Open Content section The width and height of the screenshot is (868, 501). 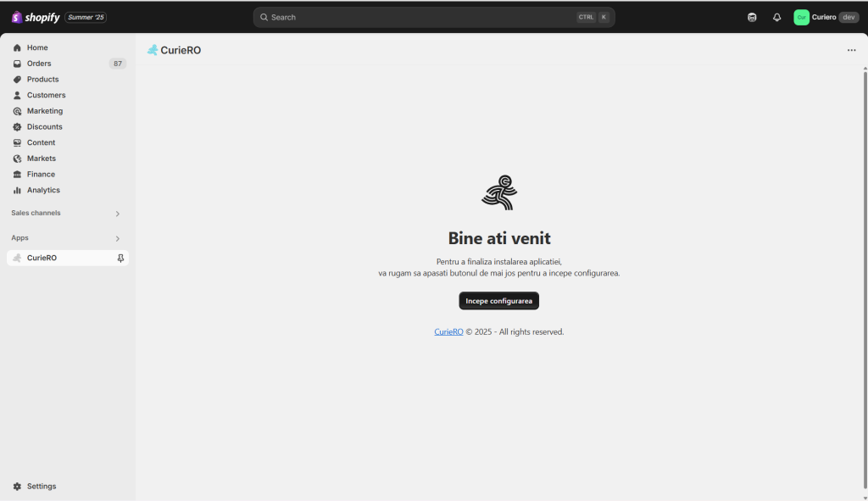(68, 142)
